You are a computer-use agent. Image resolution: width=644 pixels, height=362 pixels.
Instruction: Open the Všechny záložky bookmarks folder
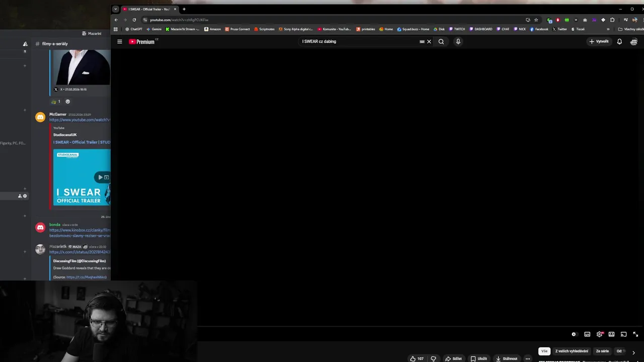pos(631,29)
